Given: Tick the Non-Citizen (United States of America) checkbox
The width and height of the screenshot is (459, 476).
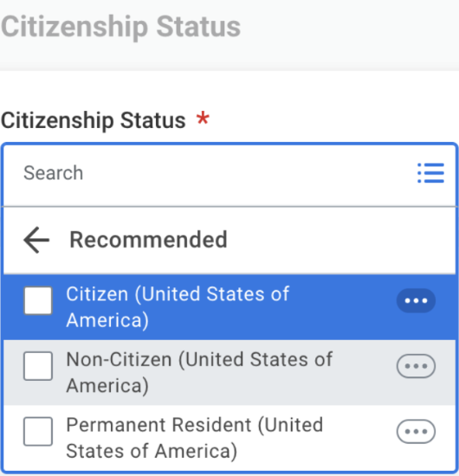Looking at the screenshot, I should pos(38,366).
